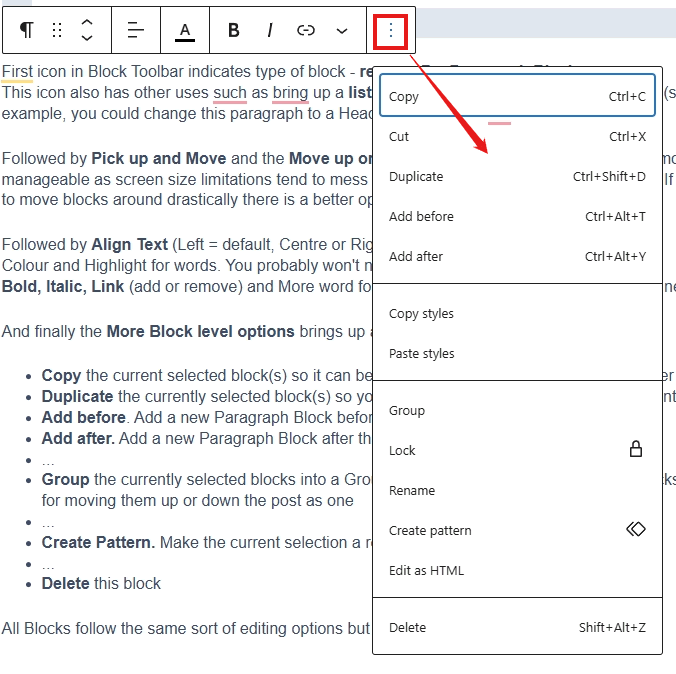Choose Rename in the options menu
The width and height of the screenshot is (676, 674).
tap(517, 491)
